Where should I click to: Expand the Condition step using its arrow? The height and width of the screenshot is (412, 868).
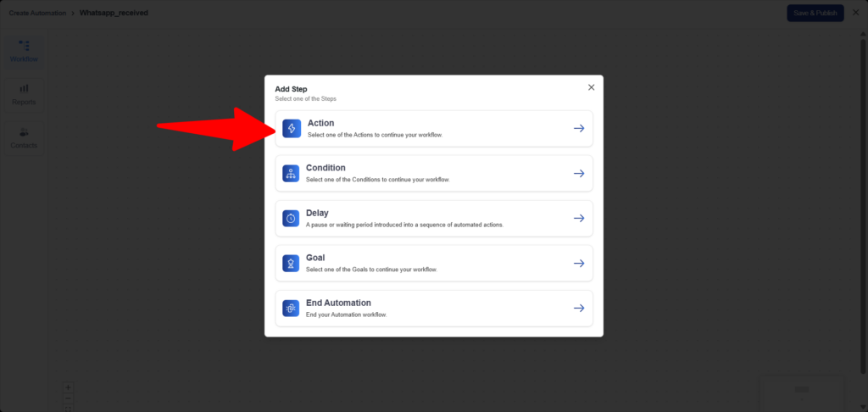pyautogui.click(x=579, y=174)
